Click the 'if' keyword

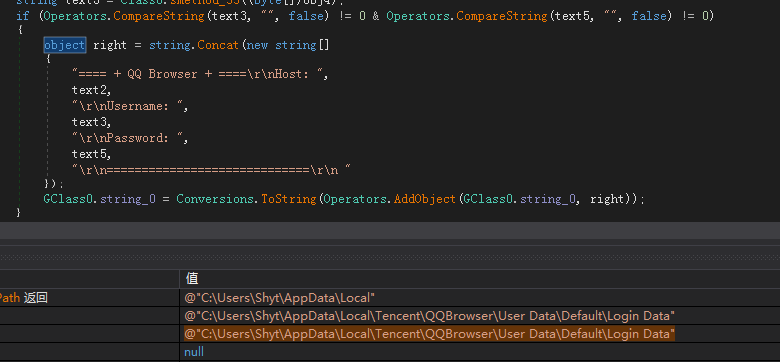[23, 16]
